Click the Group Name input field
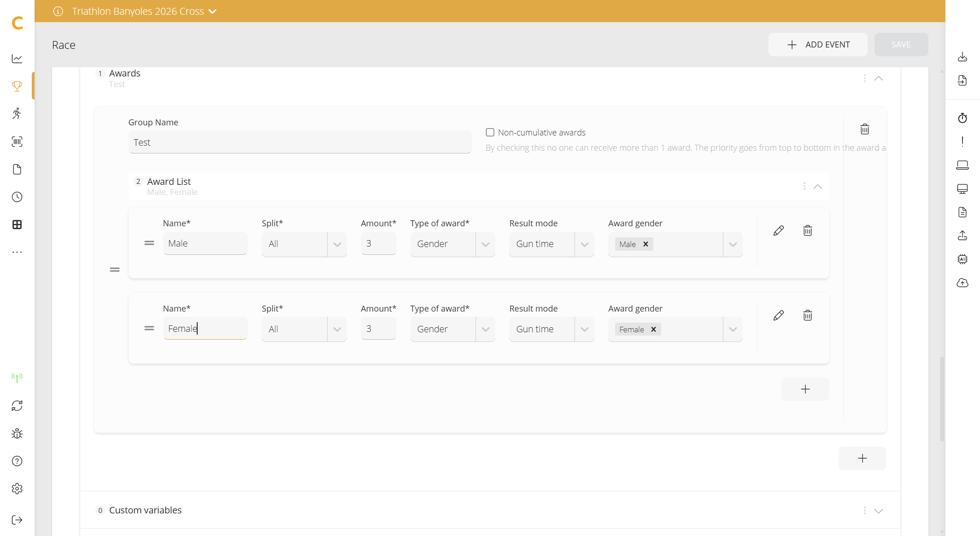The width and height of the screenshot is (980, 536). (x=299, y=142)
